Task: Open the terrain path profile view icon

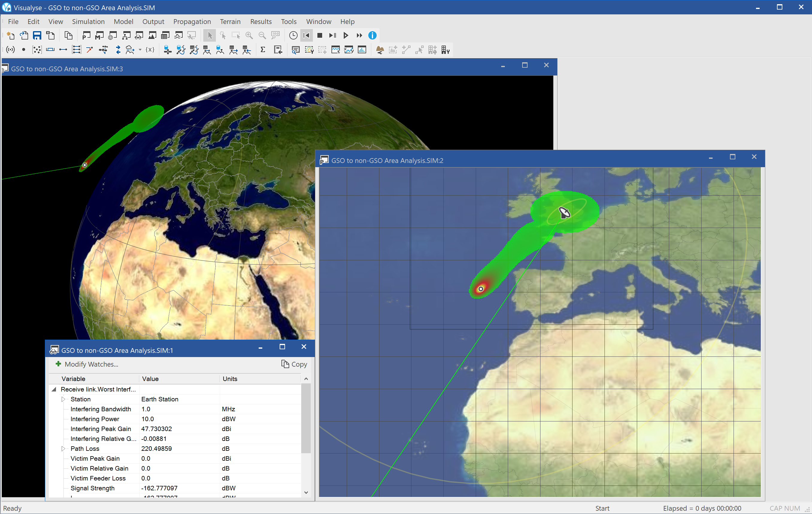Action: tap(152, 35)
